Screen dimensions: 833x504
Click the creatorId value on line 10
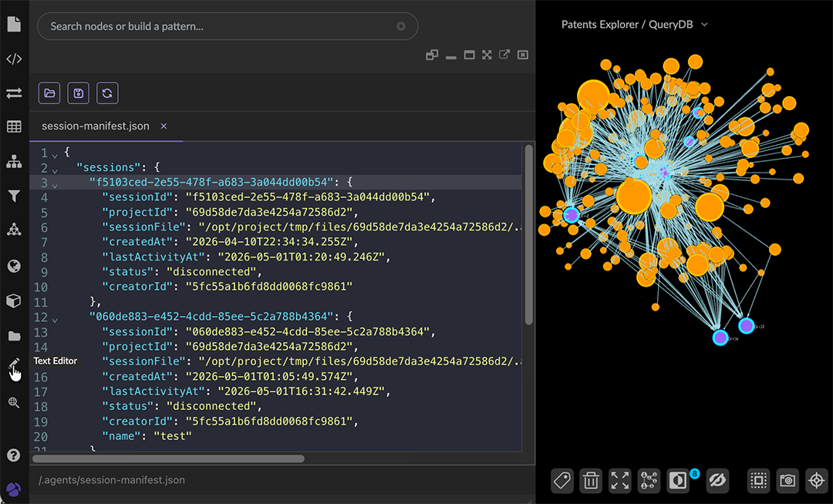(269, 287)
